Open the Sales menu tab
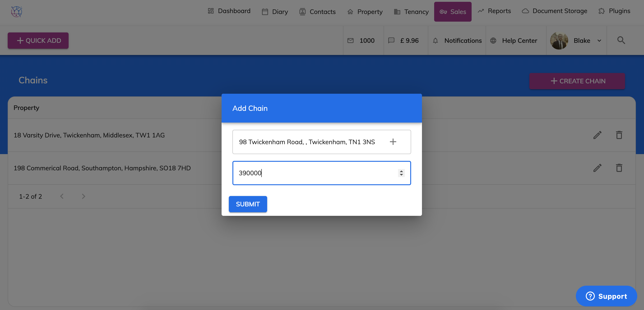Image resolution: width=644 pixels, height=310 pixels. coord(453,12)
